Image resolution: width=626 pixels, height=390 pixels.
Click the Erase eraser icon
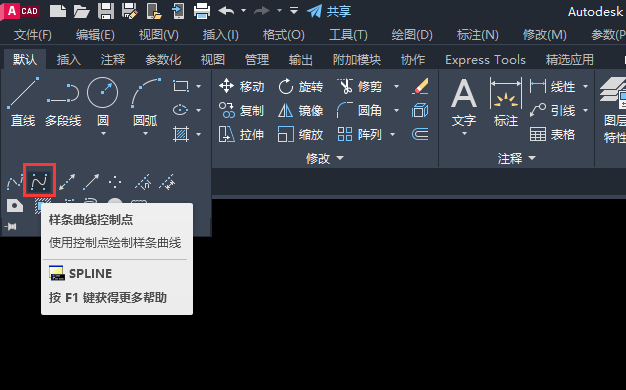coord(420,86)
